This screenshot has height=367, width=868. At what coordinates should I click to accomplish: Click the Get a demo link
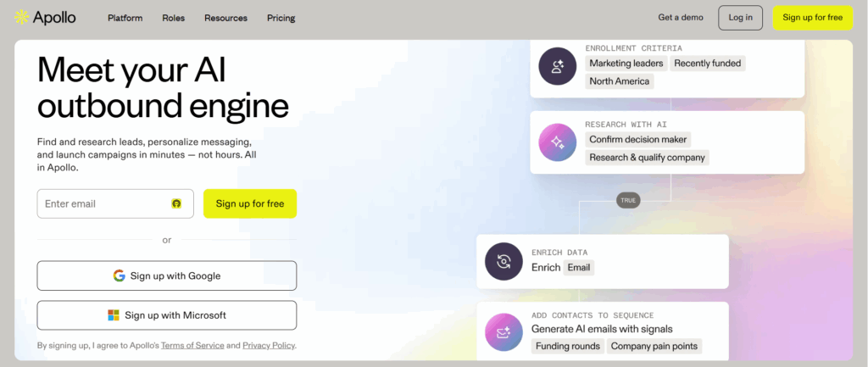coord(681,17)
